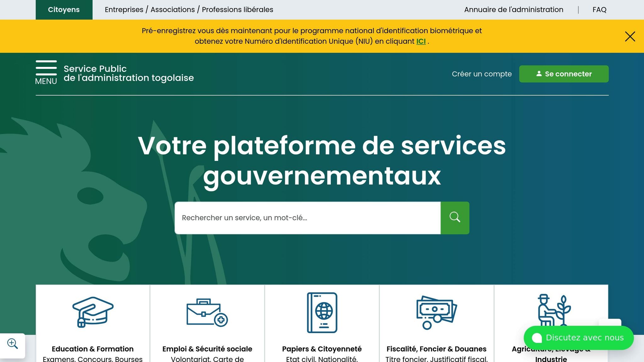Click the person icon on Se connecter
The height and width of the screenshot is (362, 644).
click(x=539, y=74)
